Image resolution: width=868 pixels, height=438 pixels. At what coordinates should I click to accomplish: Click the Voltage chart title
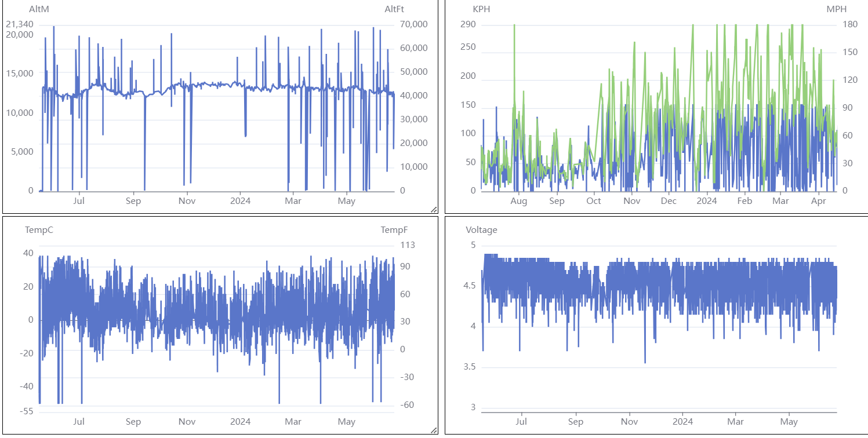pos(481,229)
